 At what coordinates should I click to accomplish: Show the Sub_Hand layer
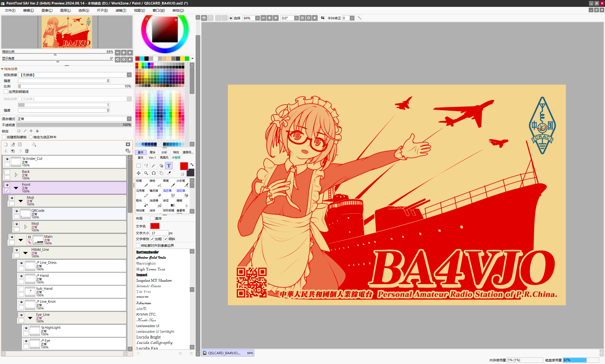[21, 289]
